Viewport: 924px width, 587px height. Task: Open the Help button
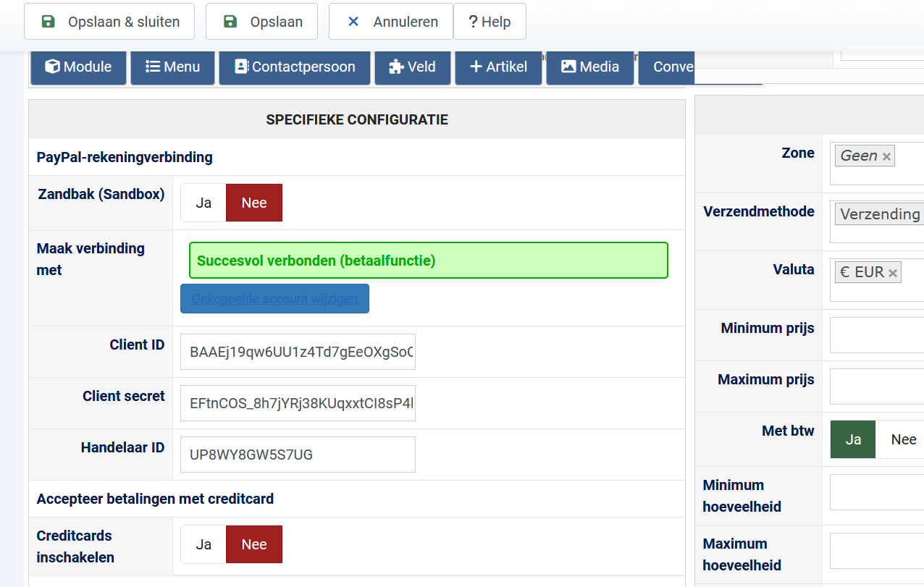pos(490,22)
